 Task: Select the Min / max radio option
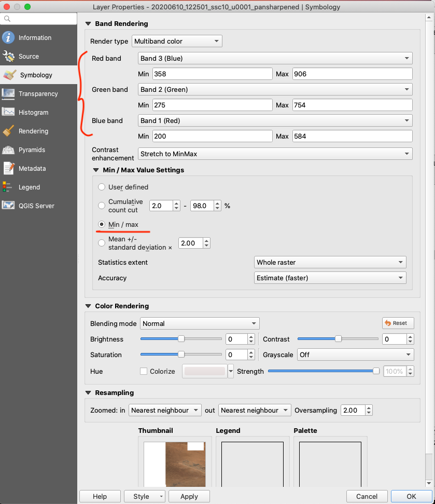point(102,224)
